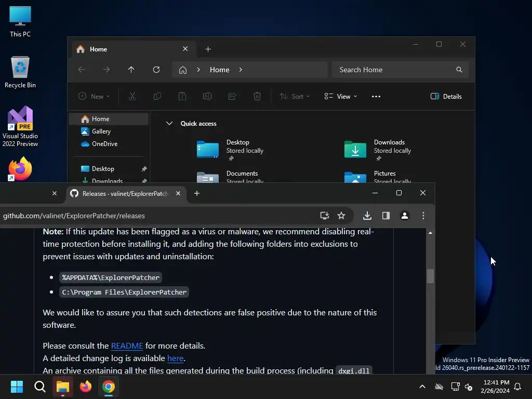This screenshot has width=532, height=399.
Task: Select Gallery in Explorer navigation pane
Action: (x=109, y=131)
